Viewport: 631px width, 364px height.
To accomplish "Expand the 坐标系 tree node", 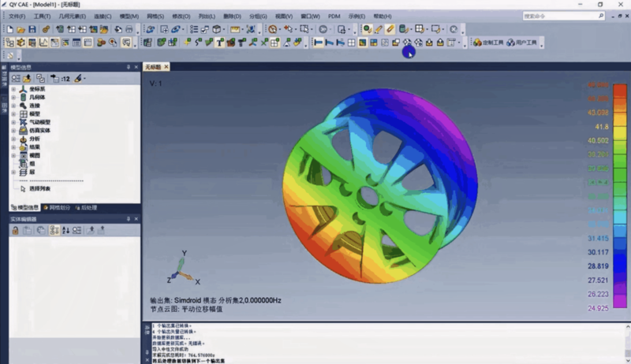I will coord(13,89).
